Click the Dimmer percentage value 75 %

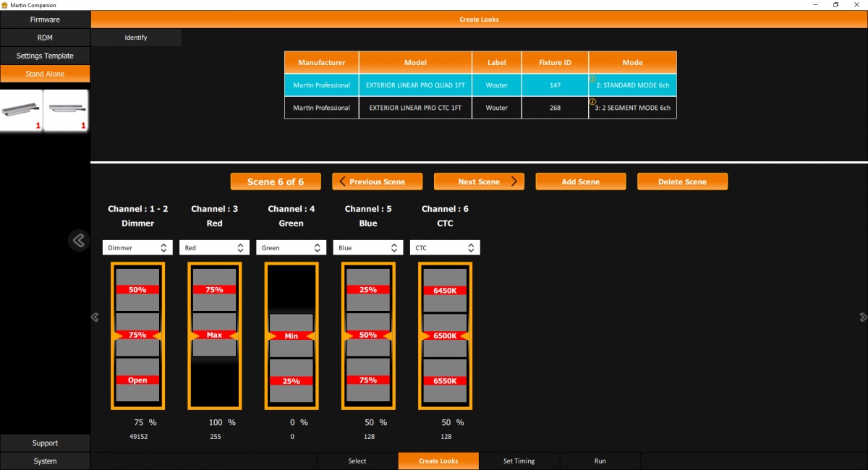coord(145,422)
